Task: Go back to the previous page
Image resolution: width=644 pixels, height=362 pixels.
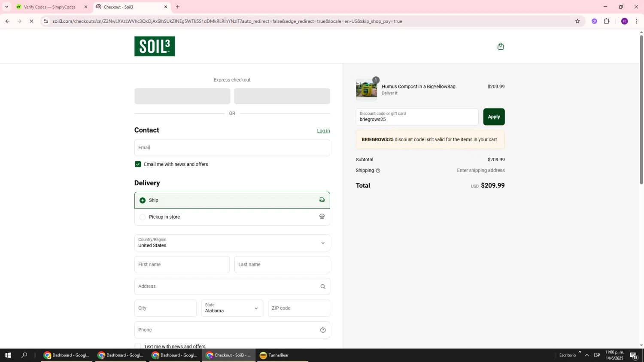Action: (7, 21)
